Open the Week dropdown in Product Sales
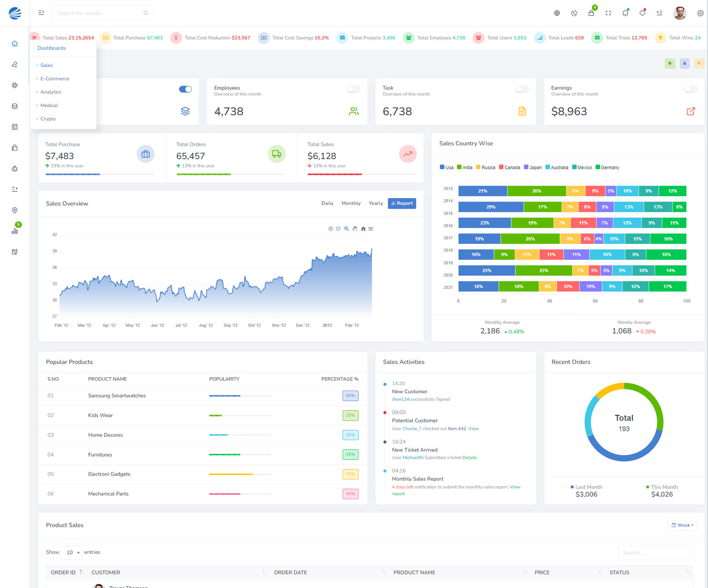The width and height of the screenshot is (708, 588). pos(682,525)
